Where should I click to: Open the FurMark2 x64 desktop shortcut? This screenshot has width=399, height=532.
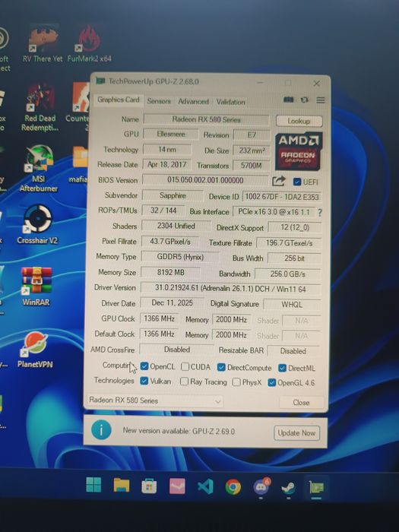click(x=89, y=43)
